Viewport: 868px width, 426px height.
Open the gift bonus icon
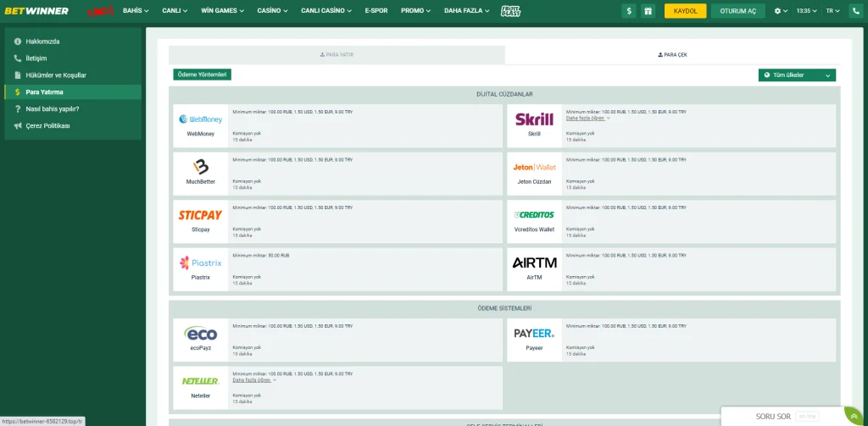pyautogui.click(x=648, y=11)
